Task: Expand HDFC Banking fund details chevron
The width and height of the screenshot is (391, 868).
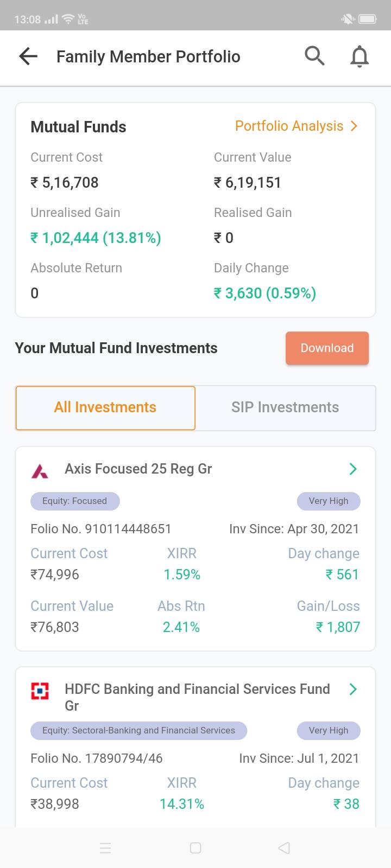Action: (x=353, y=689)
